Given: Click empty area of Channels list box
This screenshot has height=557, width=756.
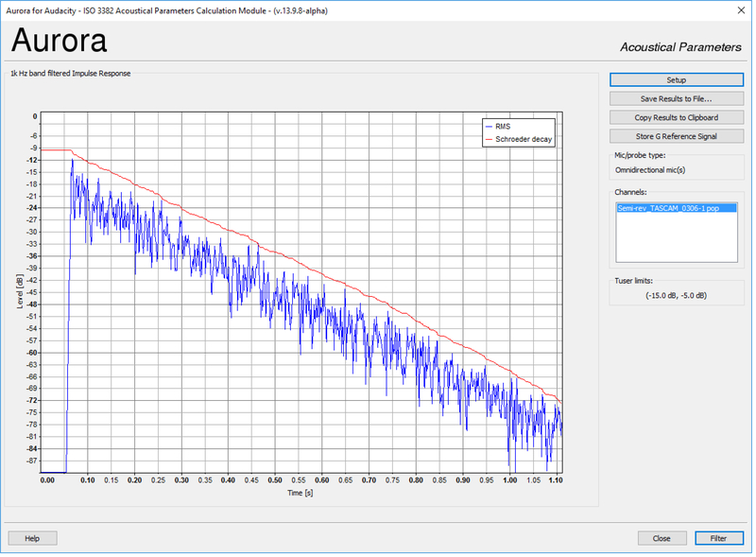Looking at the screenshot, I should 676,237.
